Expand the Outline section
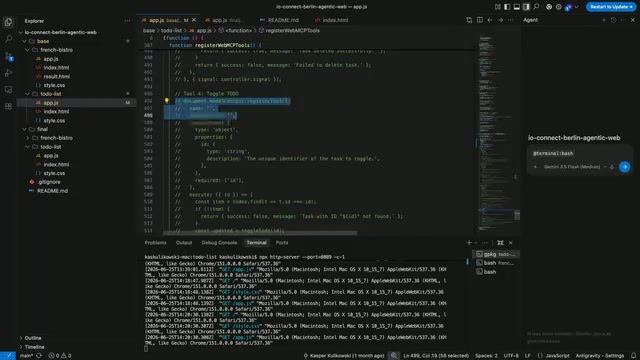Screen dimensions: 640x360 (x=33, y=338)
